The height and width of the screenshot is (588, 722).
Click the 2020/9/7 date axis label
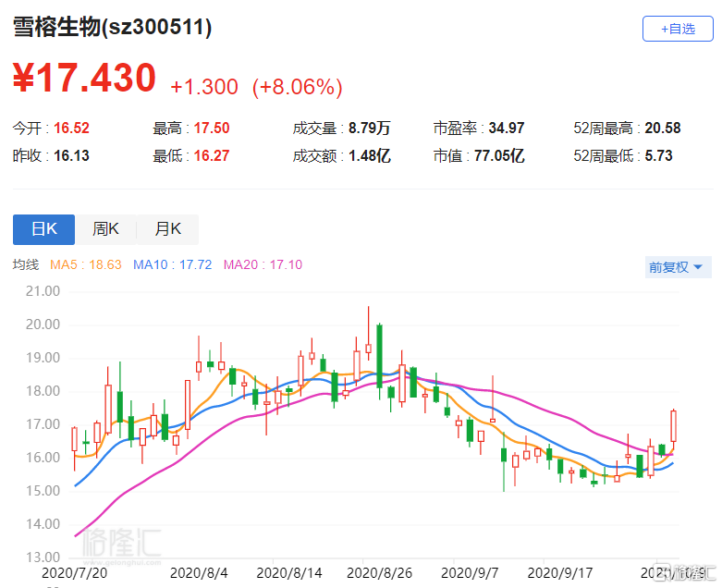[x=470, y=573]
